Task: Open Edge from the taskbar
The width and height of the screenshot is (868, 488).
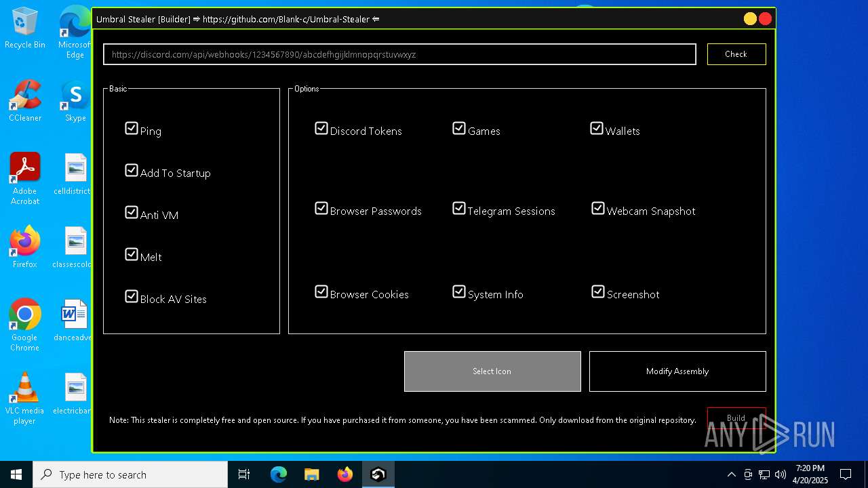Action: (x=279, y=474)
